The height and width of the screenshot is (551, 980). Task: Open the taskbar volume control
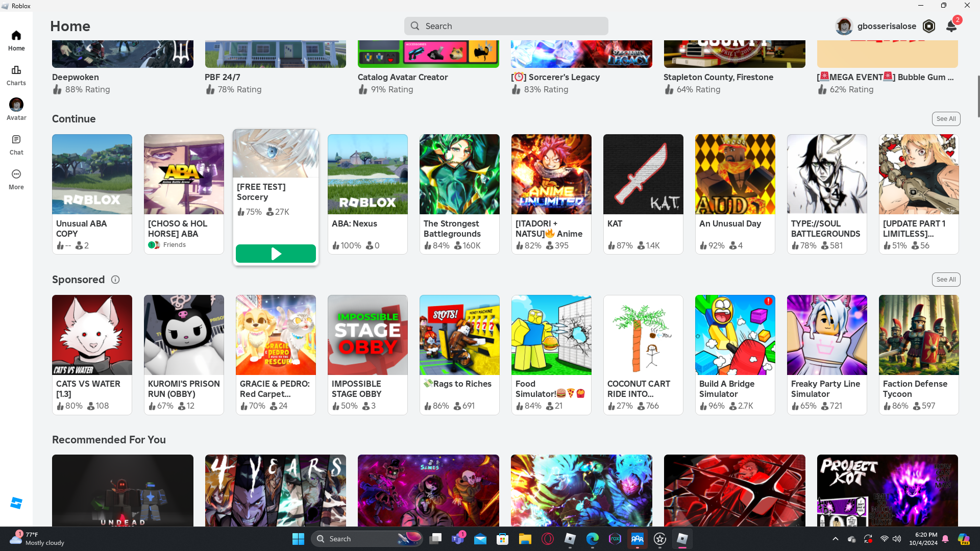pos(897,539)
